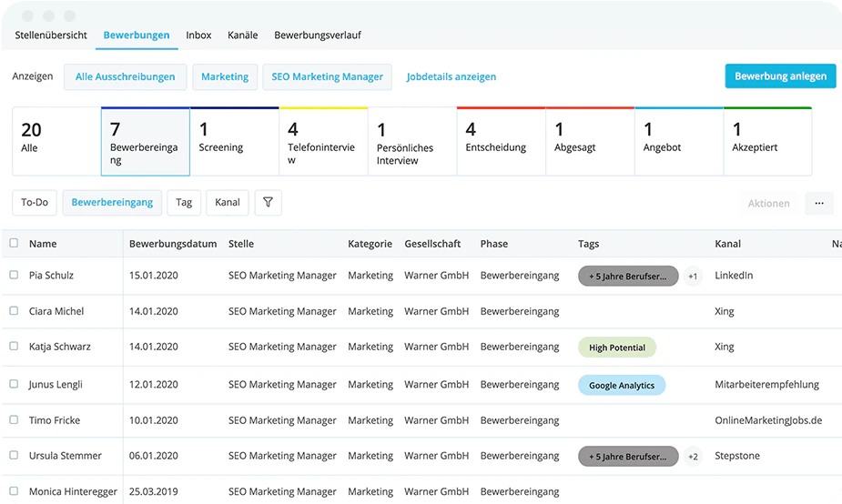Select the Entscheidung stage card
Viewport: 842px width, 504px height.
501,141
